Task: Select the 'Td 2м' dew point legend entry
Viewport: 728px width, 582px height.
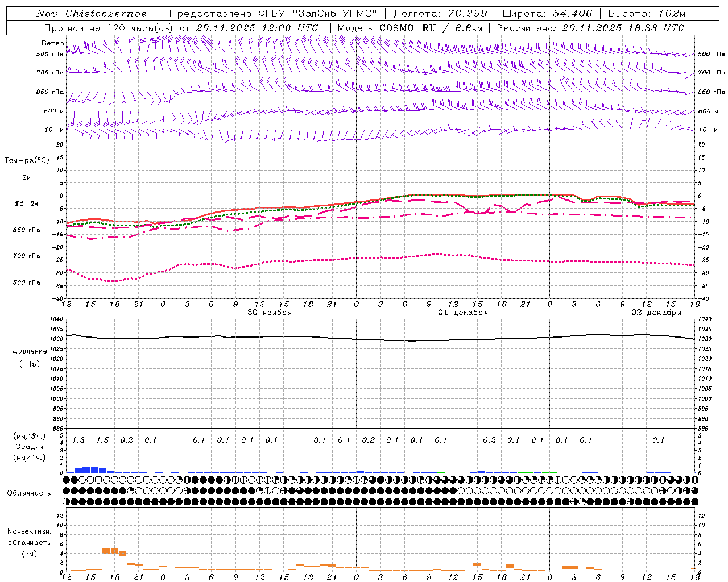Action: [x=26, y=203]
